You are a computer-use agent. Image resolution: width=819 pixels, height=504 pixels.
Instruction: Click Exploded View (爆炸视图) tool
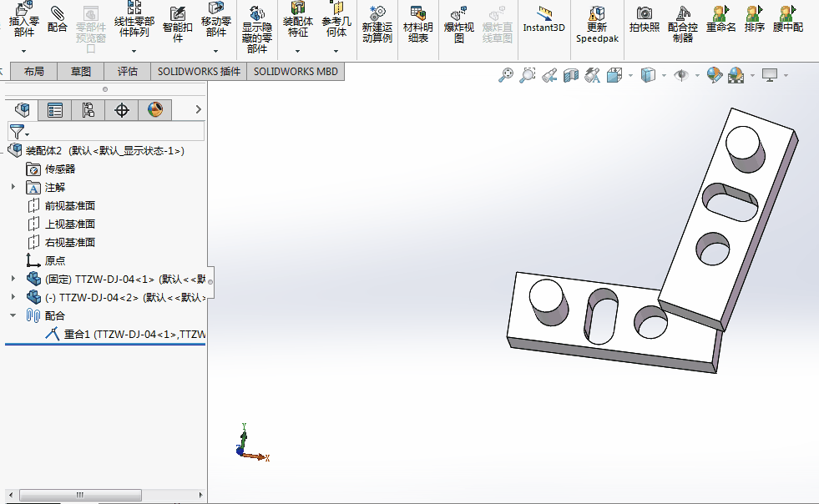(x=459, y=24)
